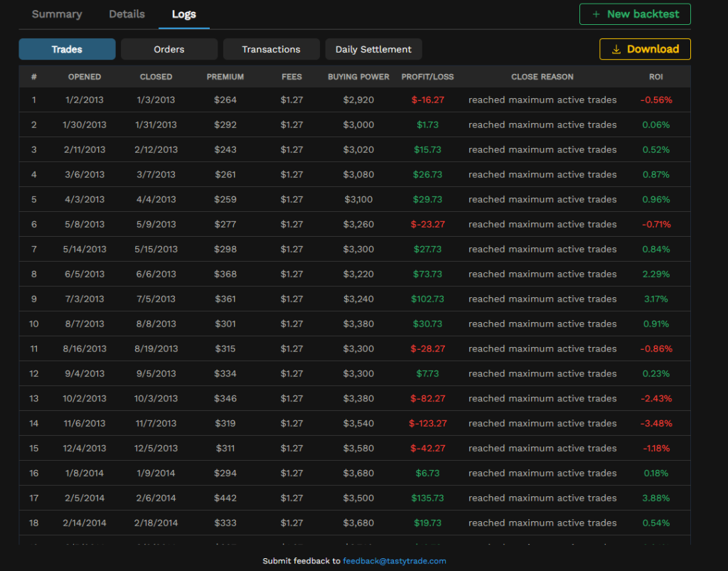Click the ROI value -0.56%
The height and width of the screenshot is (571, 728).
click(x=656, y=100)
